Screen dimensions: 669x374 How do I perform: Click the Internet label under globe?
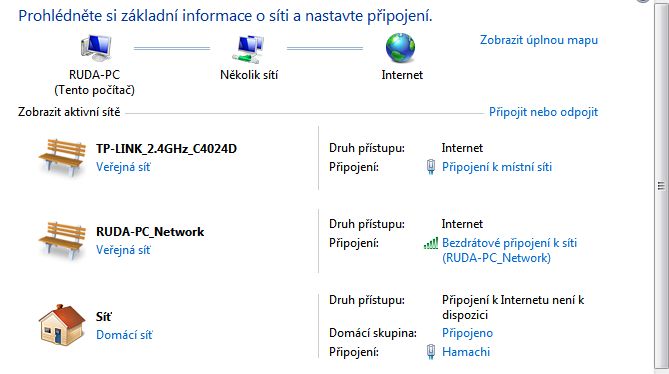[x=402, y=75]
